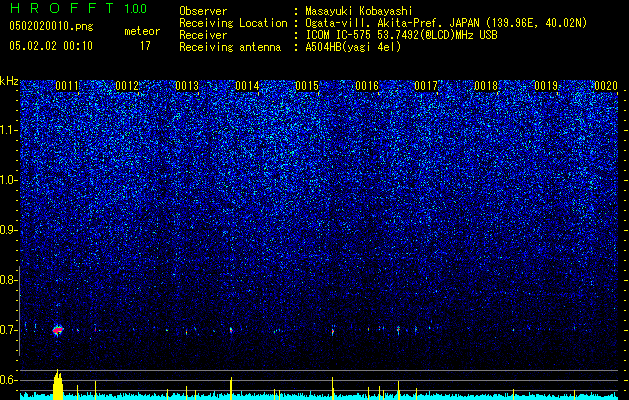This screenshot has height=400, width=629.
Task: Click the 'Receiving antenna' label
Action: tap(230, 47)
